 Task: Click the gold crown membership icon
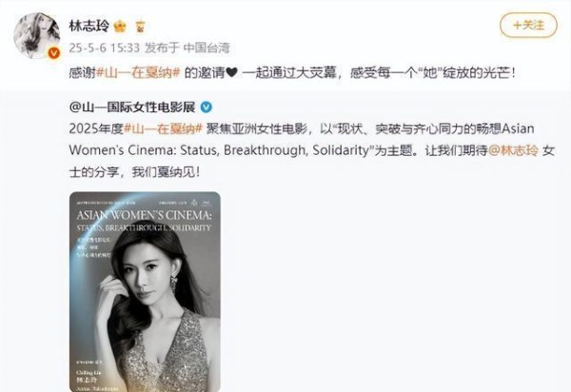click(x=120, y=27)
